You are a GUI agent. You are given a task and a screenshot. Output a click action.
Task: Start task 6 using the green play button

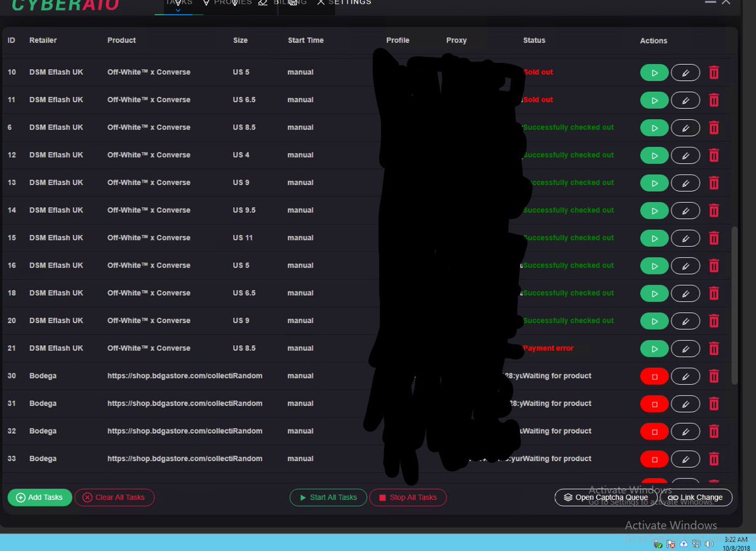click(654, 128)
